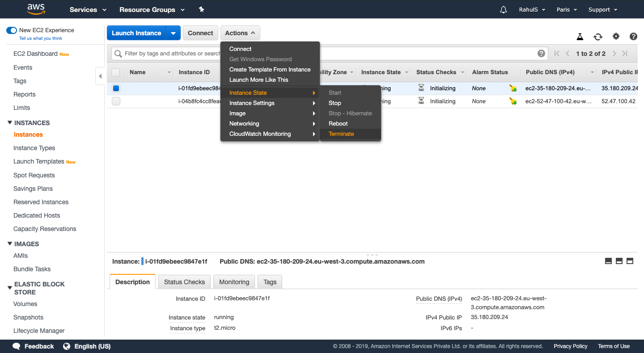Screen dimensions: 644x353
Task: Open the preferences gear icon
Action: tap(616, 37)
